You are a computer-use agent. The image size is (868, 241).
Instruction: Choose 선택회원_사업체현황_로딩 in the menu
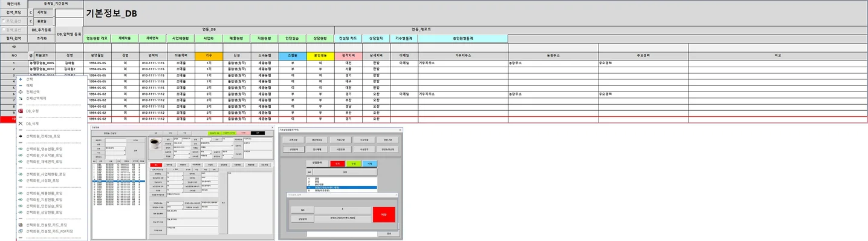46,174
